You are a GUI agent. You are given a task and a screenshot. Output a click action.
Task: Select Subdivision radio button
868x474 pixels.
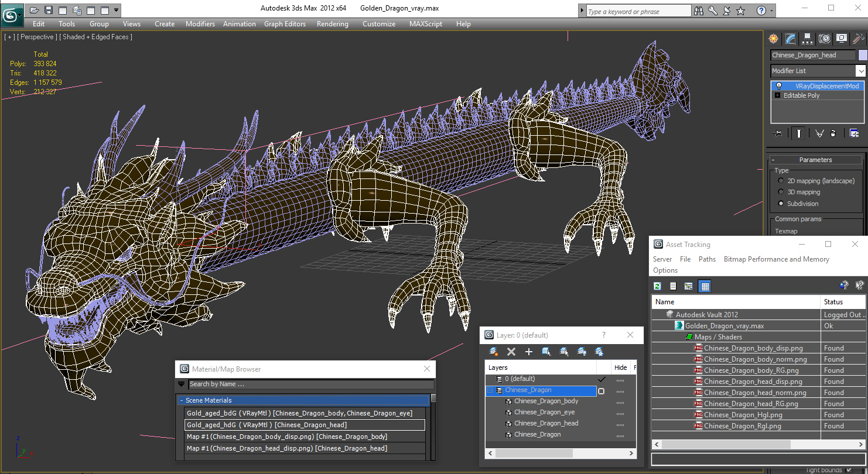click(781, 204)
